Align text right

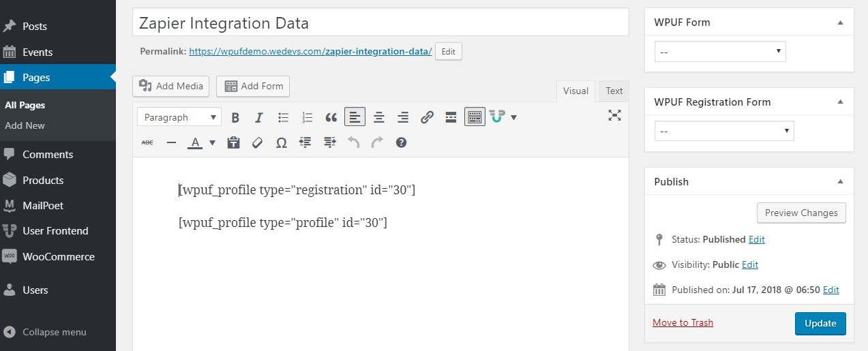point(403,117)
